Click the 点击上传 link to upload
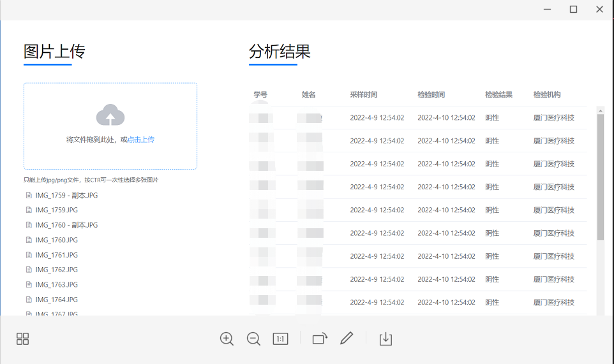The image size is (614, 364). tap(141, 140)
